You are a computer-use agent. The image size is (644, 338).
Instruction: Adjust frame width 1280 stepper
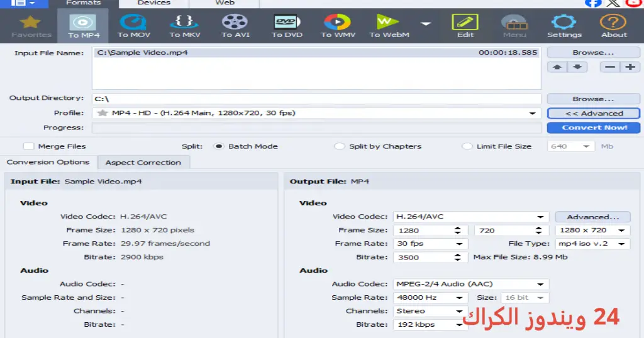pos(458,231)
